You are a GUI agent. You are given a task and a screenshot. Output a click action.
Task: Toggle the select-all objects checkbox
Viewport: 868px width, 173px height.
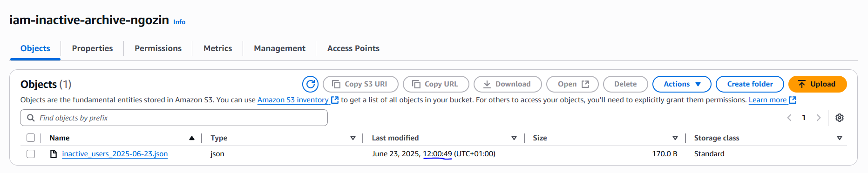(x=31, y=138)
